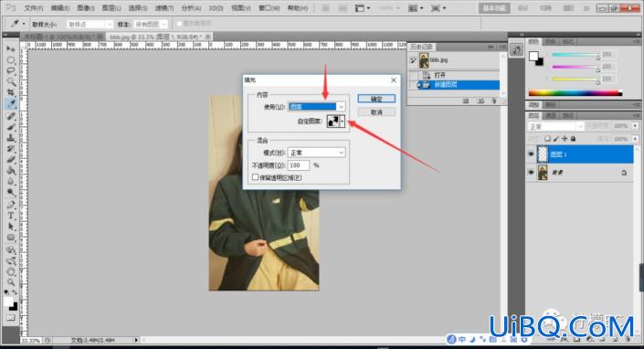Open the 文件(F) menu
The height and width of the screenshot is (349, 644).
tap(34, 8)
